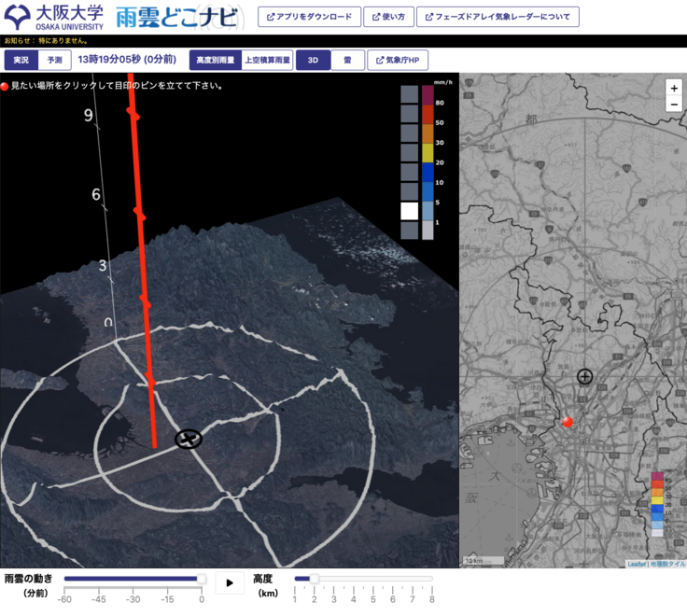Zoom in on the map
687x616 pixels.
click(x=674, y=87)
